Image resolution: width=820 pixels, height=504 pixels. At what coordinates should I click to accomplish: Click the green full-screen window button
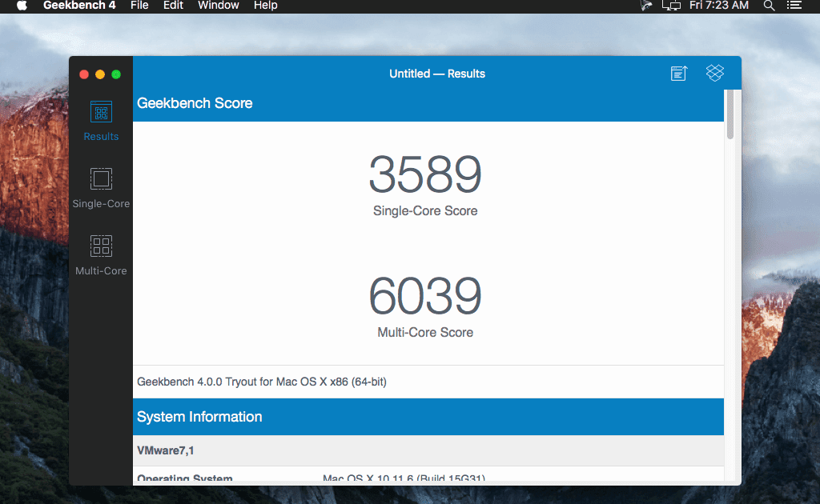[x=116, y=74]
